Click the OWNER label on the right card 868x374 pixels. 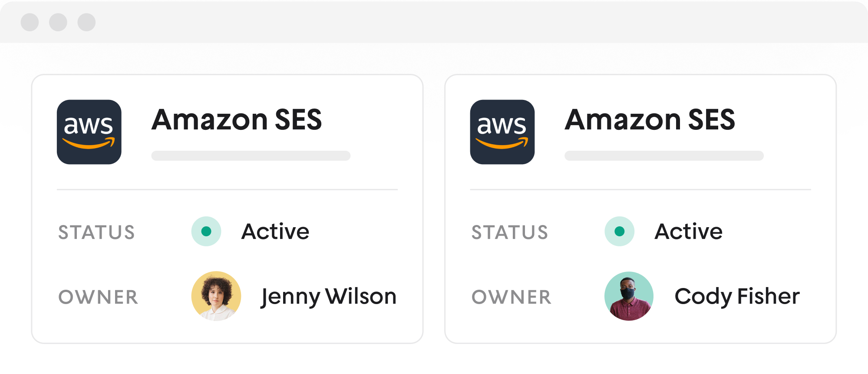(x=512, y=298)
